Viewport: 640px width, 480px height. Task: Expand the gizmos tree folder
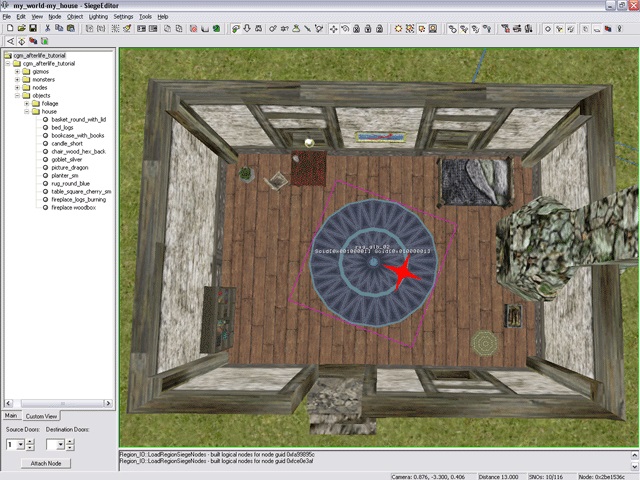point(17,71)
